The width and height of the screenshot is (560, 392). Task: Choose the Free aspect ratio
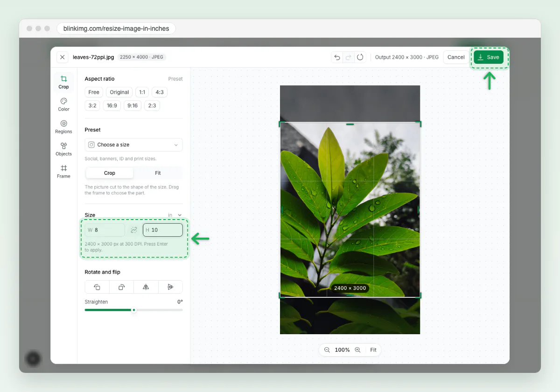[94, 92]
